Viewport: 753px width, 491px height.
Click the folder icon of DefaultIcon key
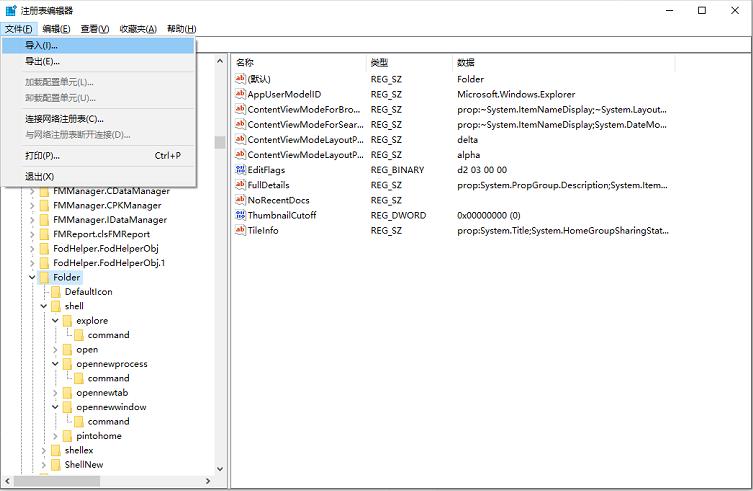coord(56,292)
